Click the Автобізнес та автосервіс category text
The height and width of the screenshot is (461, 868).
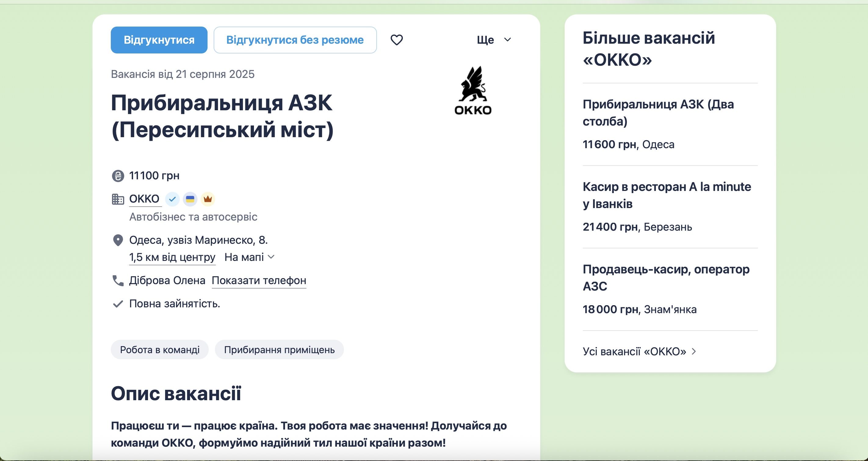(x=193, y=217)
